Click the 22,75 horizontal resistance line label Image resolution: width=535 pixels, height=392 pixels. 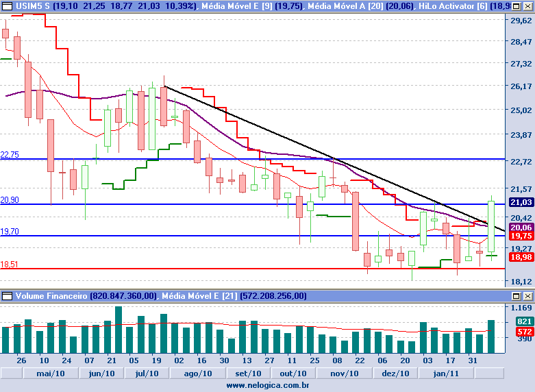click(x=10, y=155)
